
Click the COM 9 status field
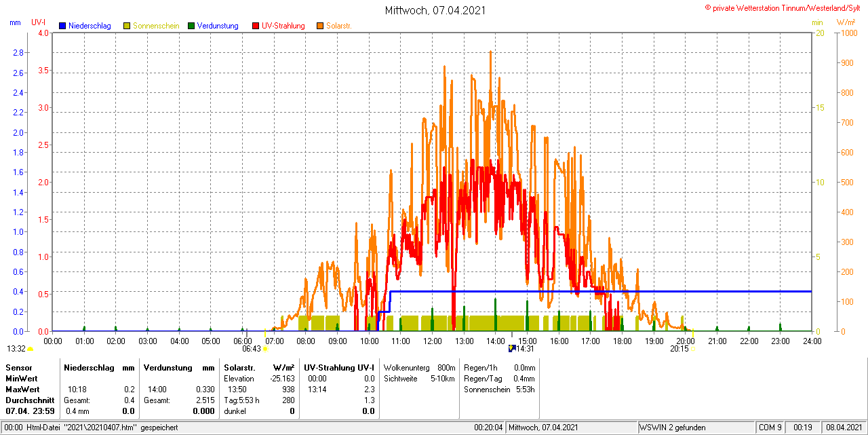click(770, 428)
